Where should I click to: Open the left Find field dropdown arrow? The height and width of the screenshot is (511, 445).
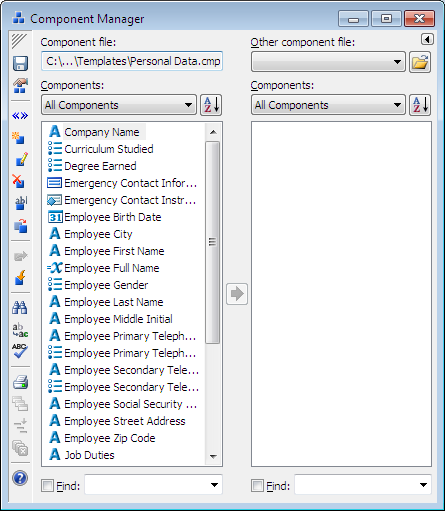point(214,485)
